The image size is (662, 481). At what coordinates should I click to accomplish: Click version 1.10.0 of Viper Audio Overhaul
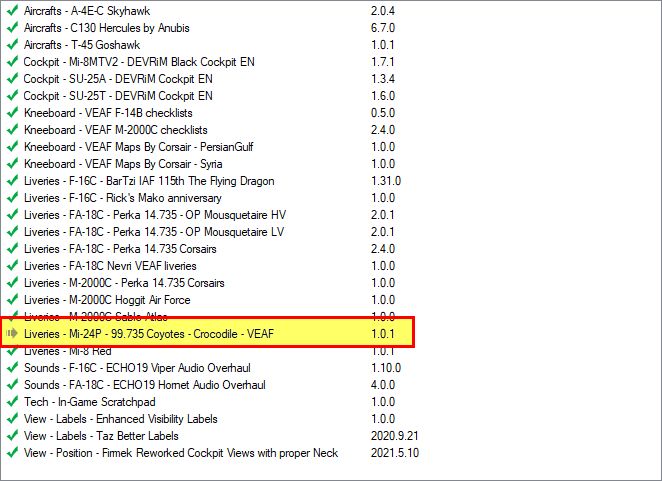tap(386, 368)
